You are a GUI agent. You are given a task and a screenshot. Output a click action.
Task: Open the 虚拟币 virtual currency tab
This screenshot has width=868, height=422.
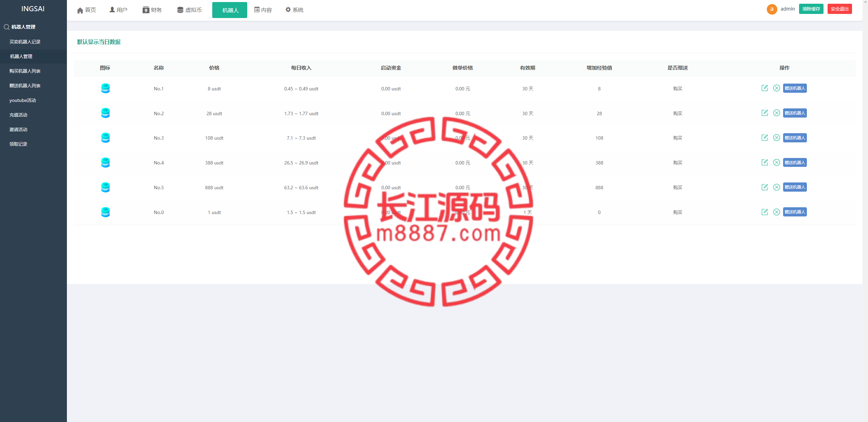189,10
